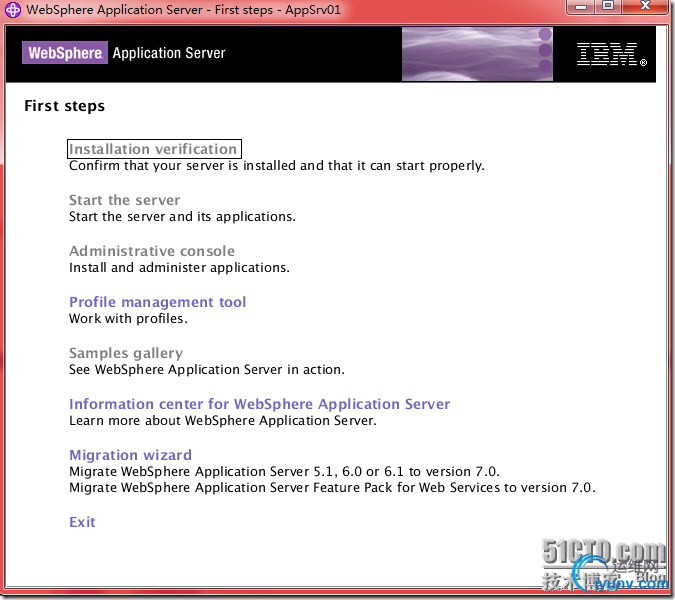
Task: Open the Installation verification link
Action: click(153, 149)
